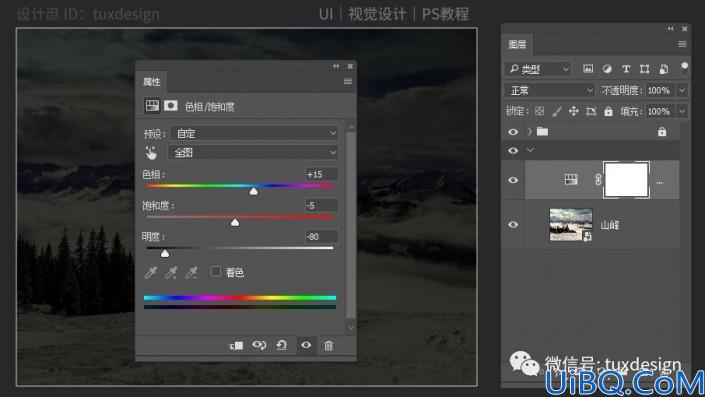Select the first eyedropper tool

[151, 272]
